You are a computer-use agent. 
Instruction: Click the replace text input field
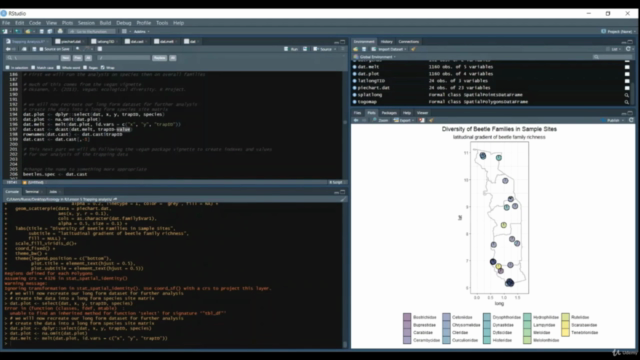pyautogui.click(x=124, y=58)
